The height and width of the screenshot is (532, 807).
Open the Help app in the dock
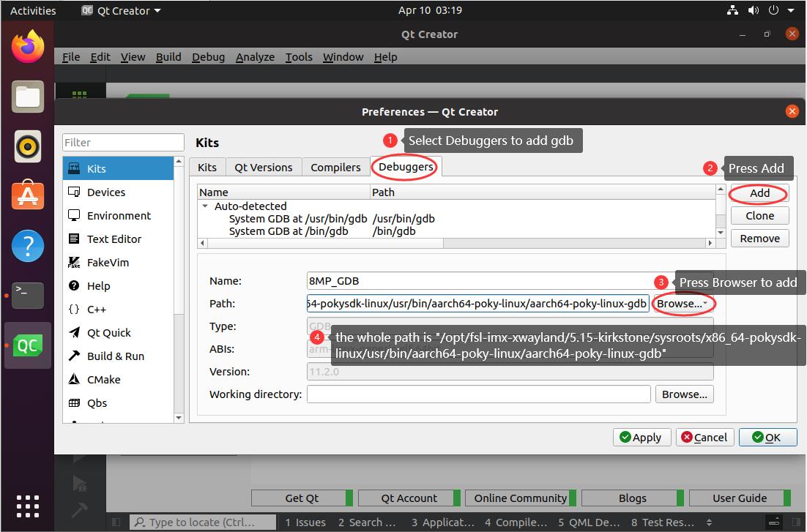[x=28, y=245]
